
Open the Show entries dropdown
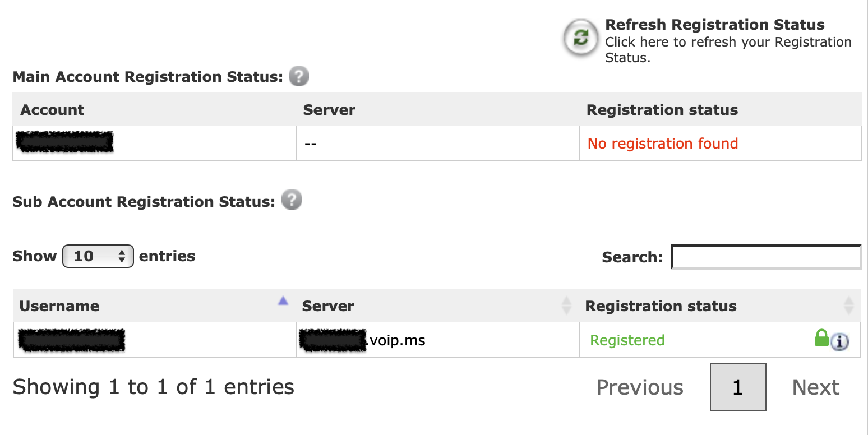[x=98, y=256]
